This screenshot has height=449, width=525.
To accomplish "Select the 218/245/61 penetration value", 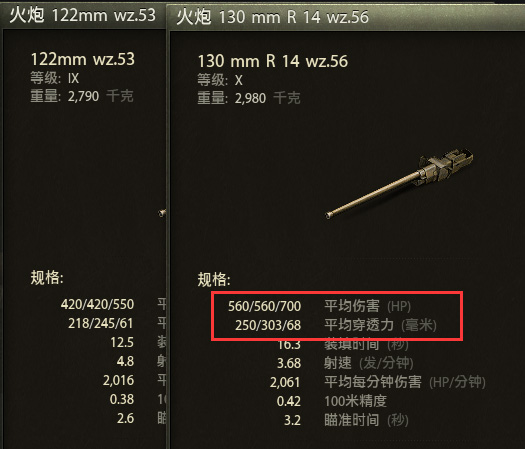I will [100, 323].
